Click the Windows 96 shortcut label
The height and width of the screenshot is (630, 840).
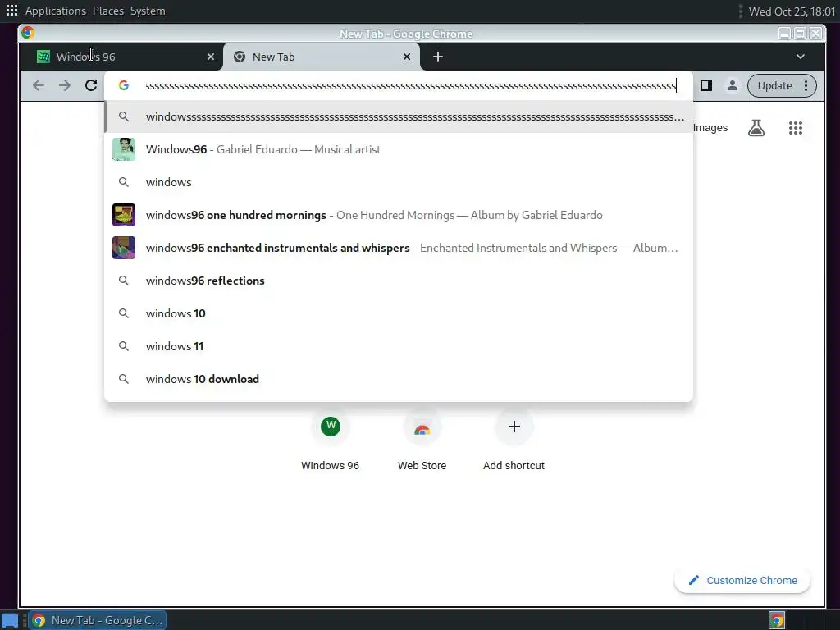pos(330,466)
